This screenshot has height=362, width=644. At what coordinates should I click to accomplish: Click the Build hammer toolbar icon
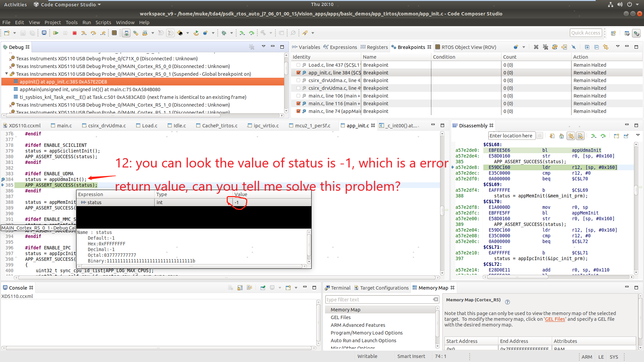tap(263, 33)
